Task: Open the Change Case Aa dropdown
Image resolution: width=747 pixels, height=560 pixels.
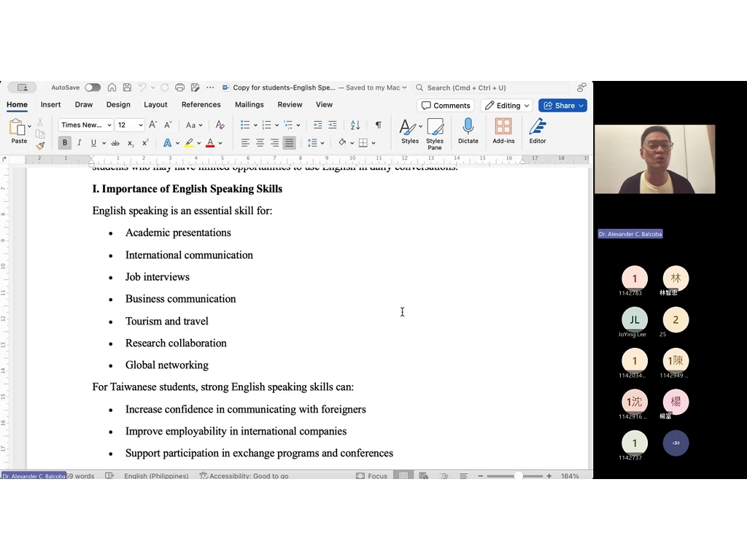Action: 194,125
